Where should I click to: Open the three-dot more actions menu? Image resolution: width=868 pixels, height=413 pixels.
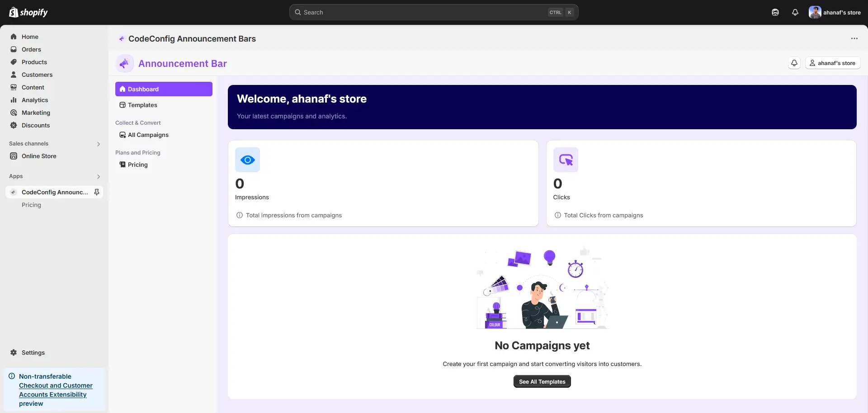(854, 38)
